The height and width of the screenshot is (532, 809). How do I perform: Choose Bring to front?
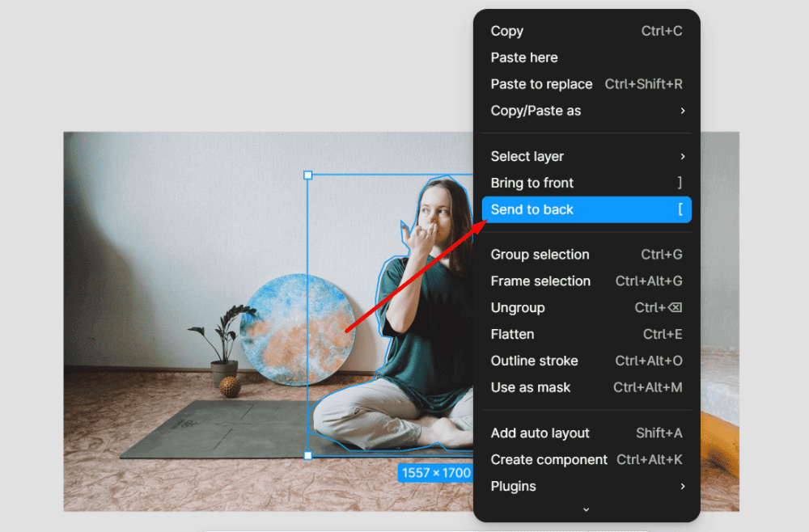(x=586, y=183)
